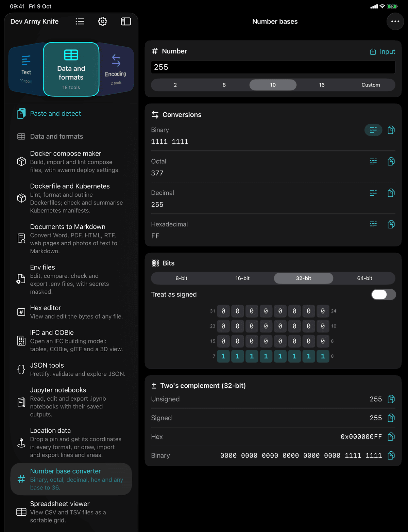
Task: Toggle the sidebar panel icon
Action: pyautogui.click(x=126, y=21)
